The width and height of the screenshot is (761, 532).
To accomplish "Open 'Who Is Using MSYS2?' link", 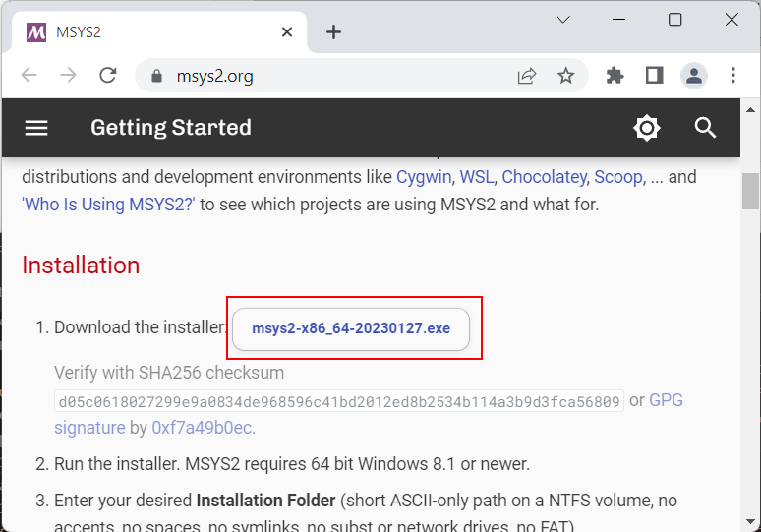I will pos(108,205).
